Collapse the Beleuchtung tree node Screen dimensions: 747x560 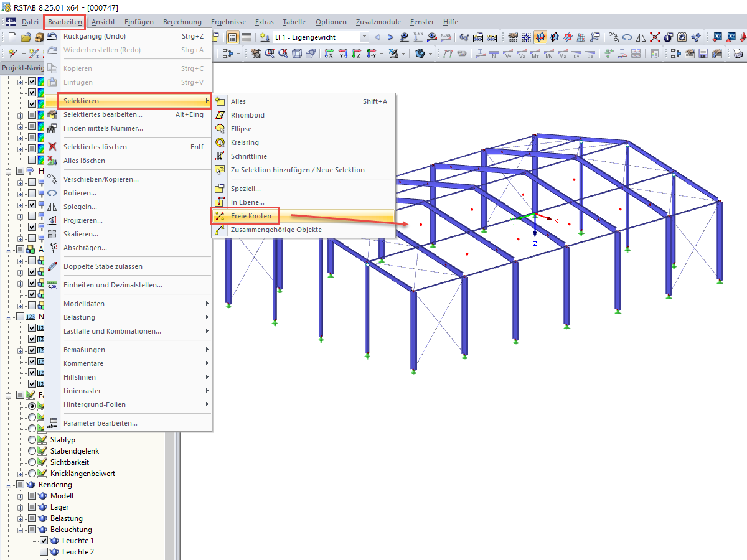20,530
